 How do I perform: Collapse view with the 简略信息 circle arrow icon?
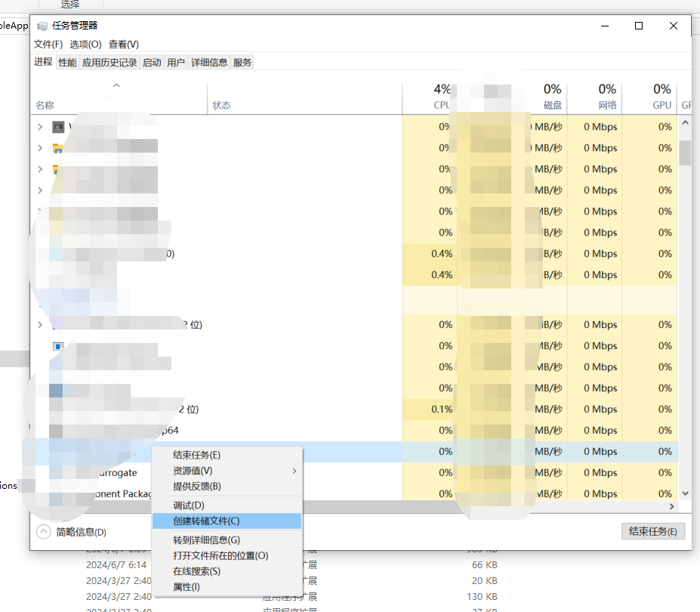click(43, 532)
